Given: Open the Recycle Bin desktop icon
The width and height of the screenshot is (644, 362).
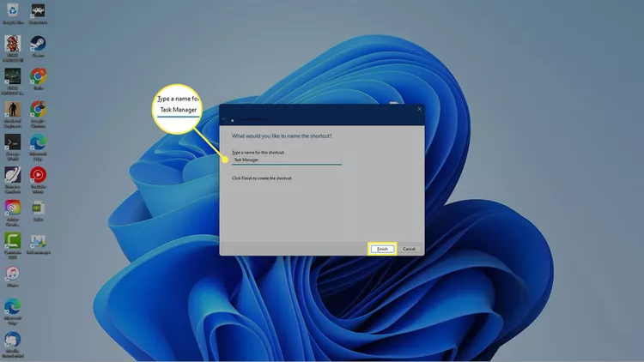Looking at the screenshot, I should tap(13, 13).
